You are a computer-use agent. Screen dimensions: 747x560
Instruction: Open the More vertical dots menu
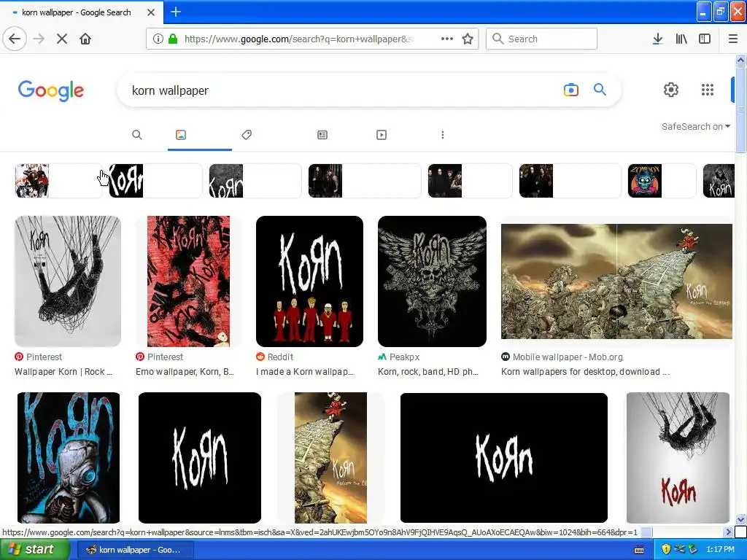point(443,135)
